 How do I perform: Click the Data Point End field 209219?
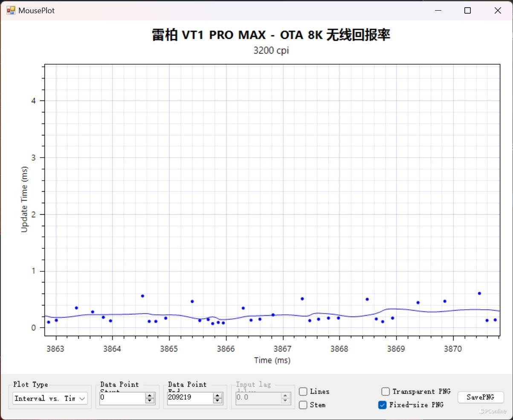click(x=190, y=398)
